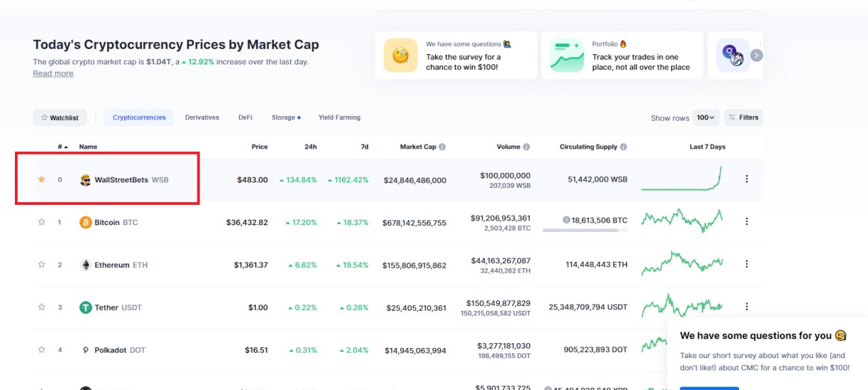
Task: Click Bitcoin price $36,432.82
Action: pyautogui.click(x=247, y=222)
